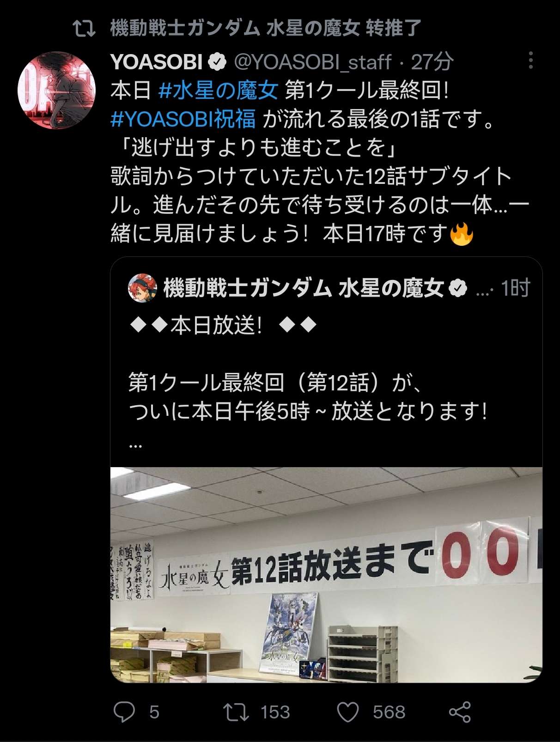Open the three-dot more options menu
This screenshot has height=742, width=560.
point(531,61)
